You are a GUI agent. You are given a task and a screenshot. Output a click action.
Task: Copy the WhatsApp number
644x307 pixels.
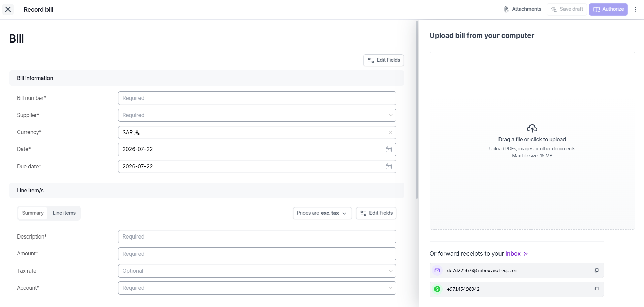597,289
